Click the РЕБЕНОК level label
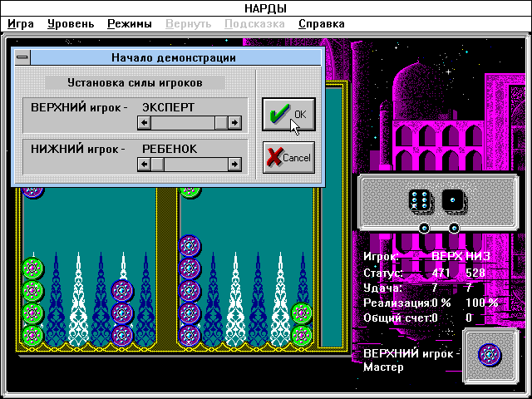This screenshot has height=399, width=532. click(x=170, y=149)
